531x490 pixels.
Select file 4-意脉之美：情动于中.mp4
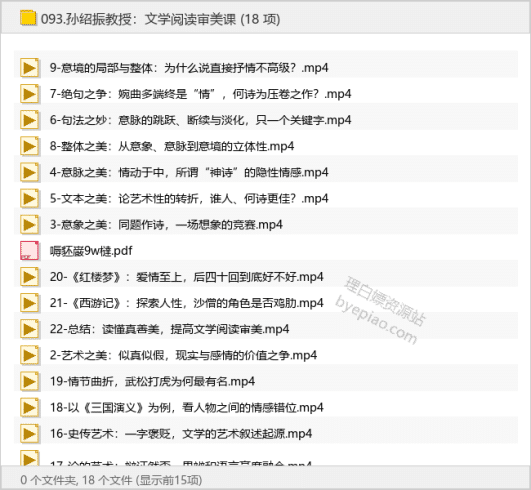pyautogui.click(x=189, y=172)
